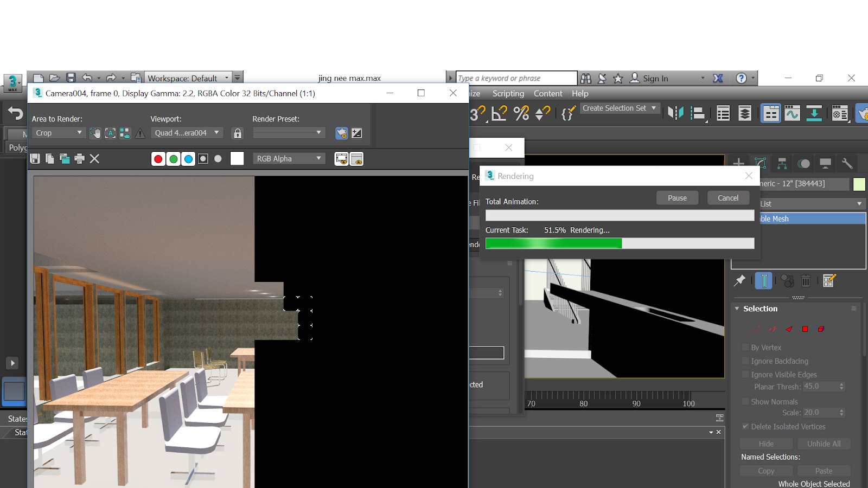Collapse the Selection rollout
This screenshot has height=488, width=868.
[x=737, y=309]
